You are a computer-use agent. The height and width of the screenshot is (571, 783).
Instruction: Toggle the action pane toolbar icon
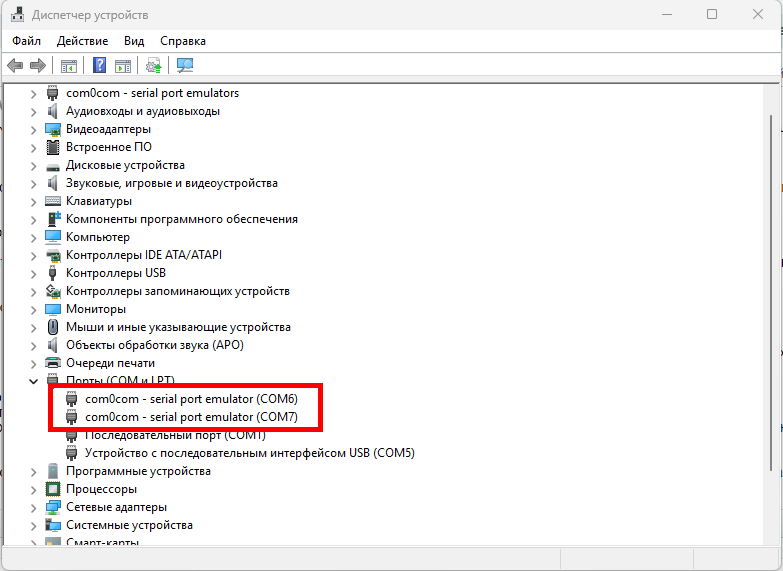tap(122, 65)
